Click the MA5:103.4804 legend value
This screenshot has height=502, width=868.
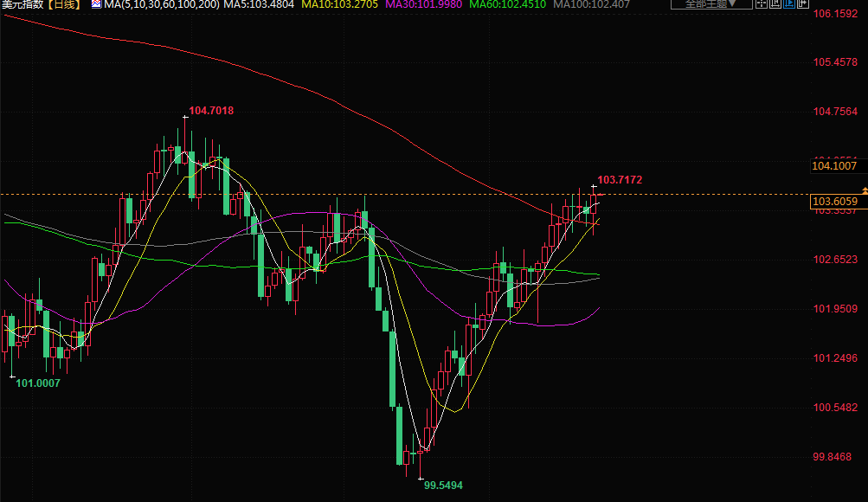click(x=259, y=4)
